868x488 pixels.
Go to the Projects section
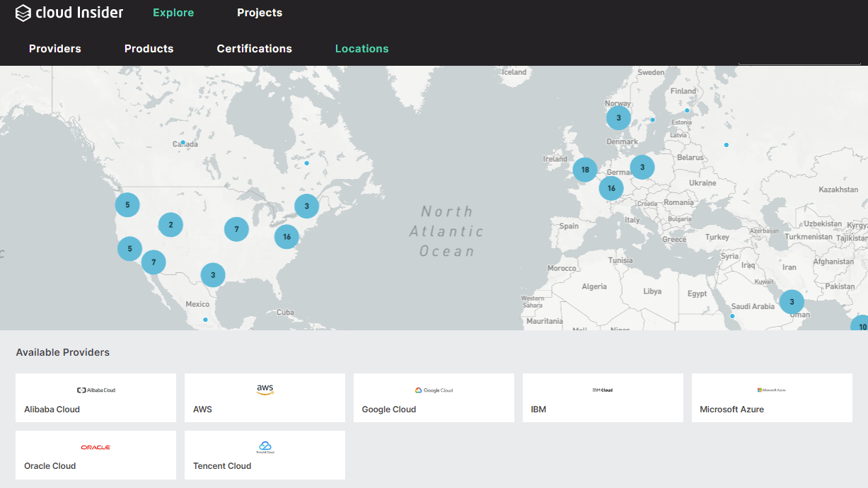(260, 13)
